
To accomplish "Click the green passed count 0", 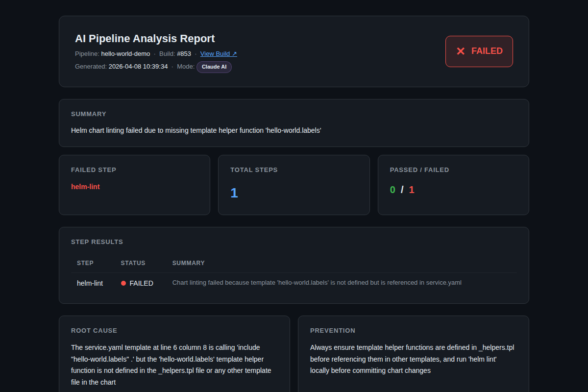I will click(x=392, y=190).
